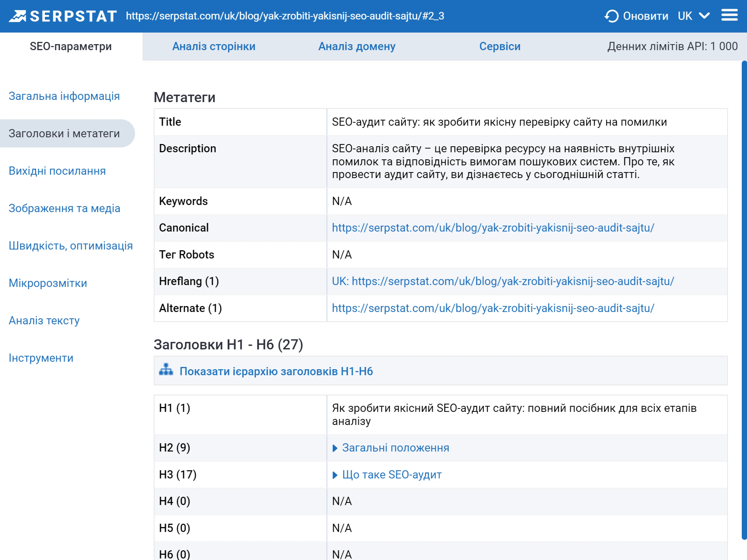Click the Hreflang (1) row label
Image resolution: width=747 pixels, height=560 pixels.
pyautogui.click(x=189, y=281)
